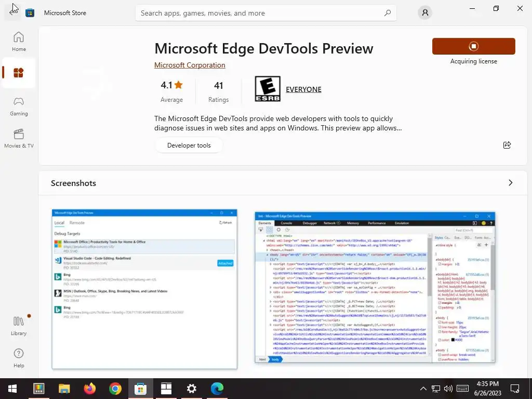Open Settings gear from taskbar
The image size is (532, 399).
pyautogui.click(x=191, y=389)
